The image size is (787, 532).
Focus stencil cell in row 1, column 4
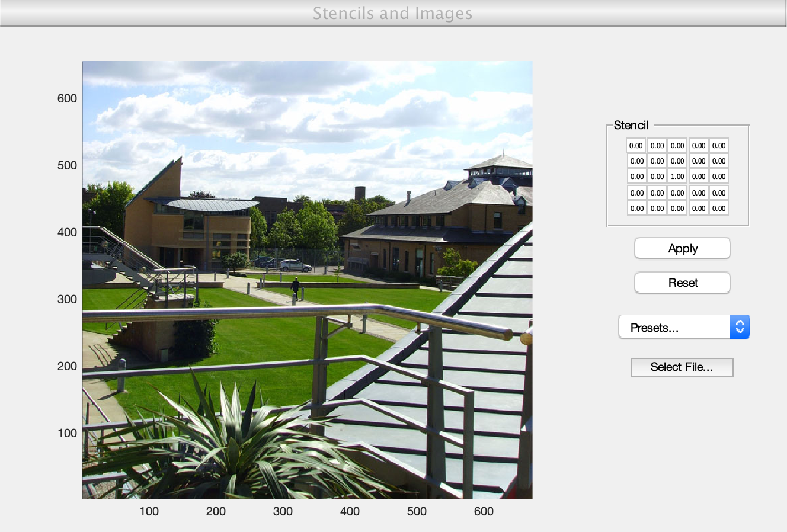tap(699, 145)
